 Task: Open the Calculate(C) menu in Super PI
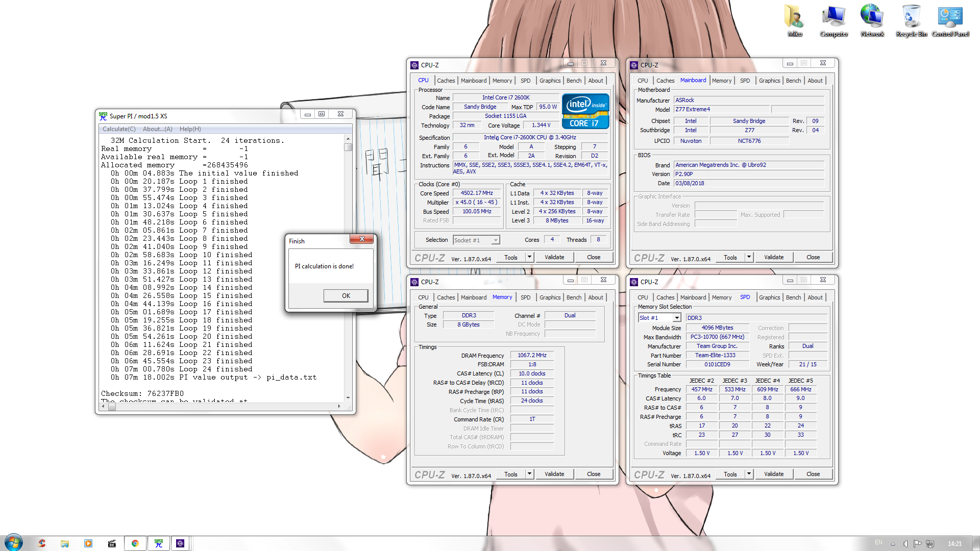point(119,129)
